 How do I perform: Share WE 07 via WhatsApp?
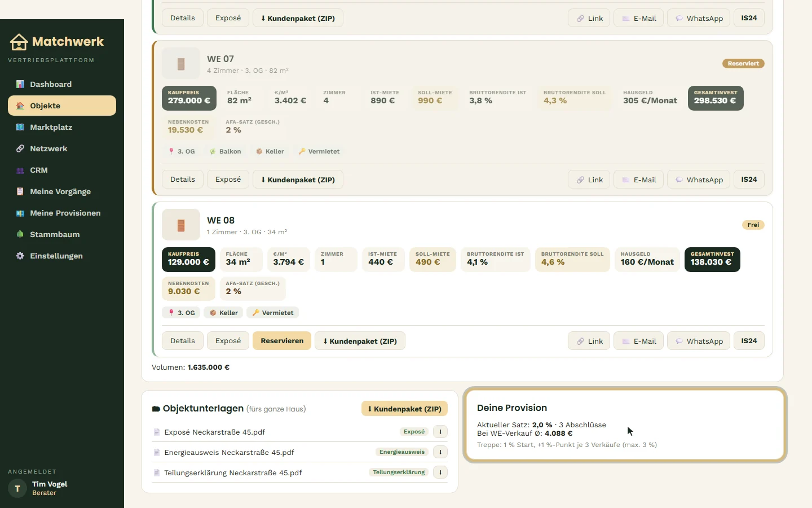(699, 179)
